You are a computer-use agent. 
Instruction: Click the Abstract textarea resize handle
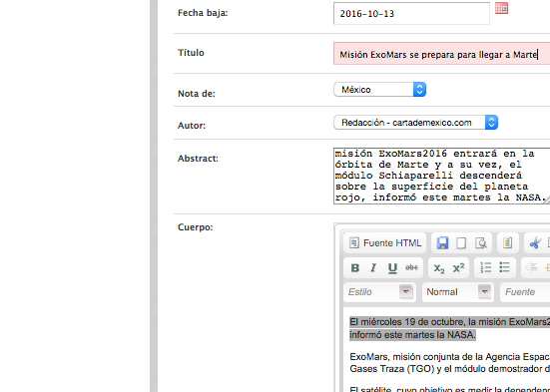coord(546,200)
